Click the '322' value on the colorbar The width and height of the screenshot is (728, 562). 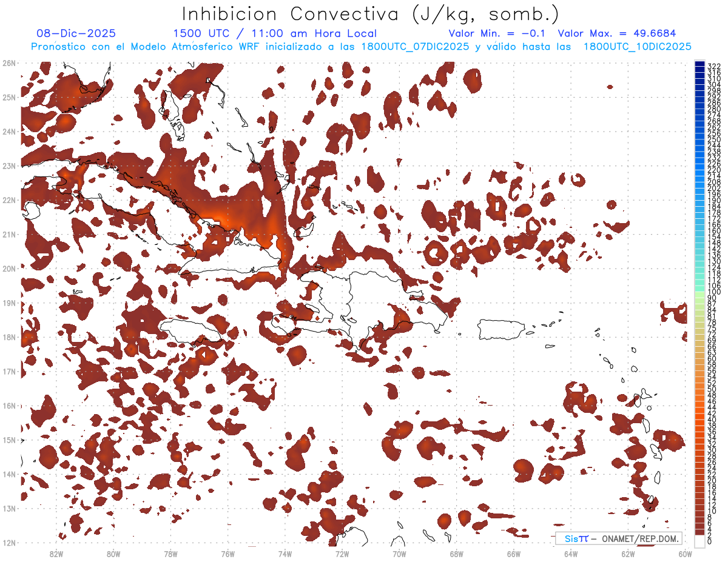click(714, 66)
